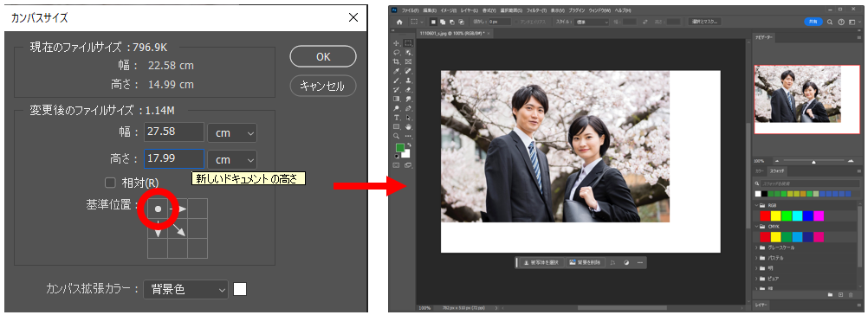Click the Home icon in options bar

[399, 22]
